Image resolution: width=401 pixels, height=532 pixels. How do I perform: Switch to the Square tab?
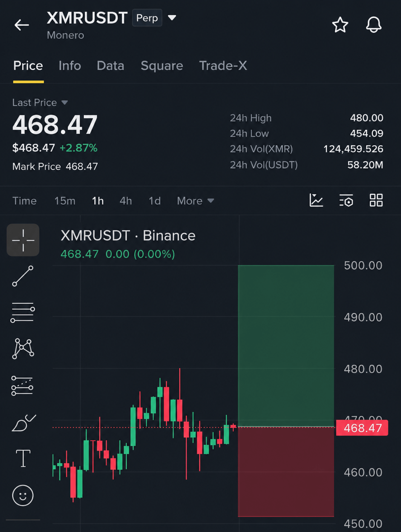(x=162, y=65)
